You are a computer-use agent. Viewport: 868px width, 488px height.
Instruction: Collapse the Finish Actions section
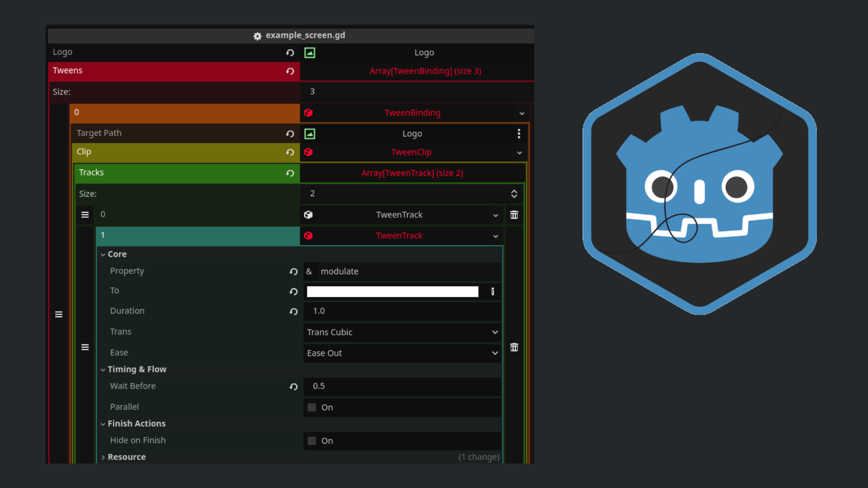point(103,424)
